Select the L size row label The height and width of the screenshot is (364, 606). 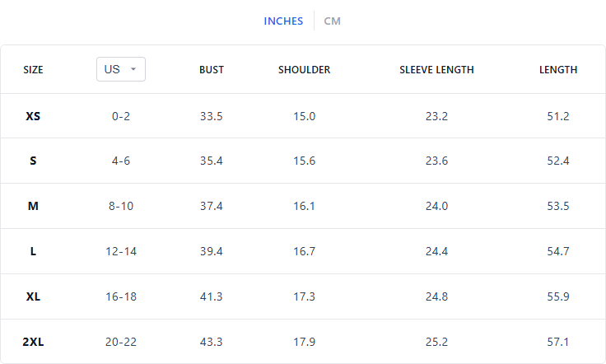tap(33, 251)
